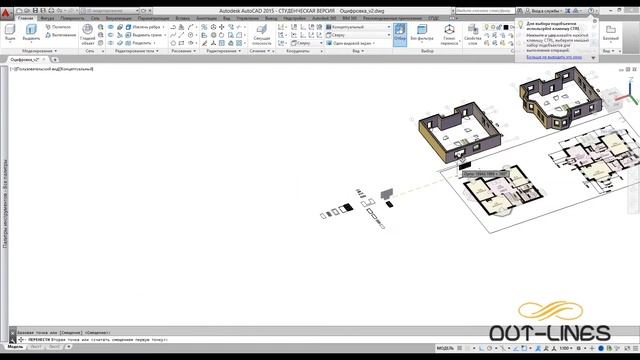Click the Базовый view button
Image resolution: width=640 pixels, height=360 pixels.
point(611,33)
